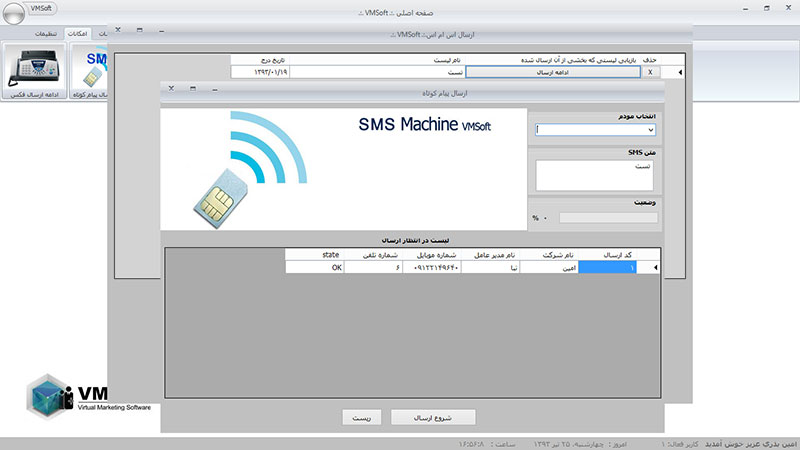
Task: Click the row selector arrow beside Amin row
Action: [x=655, y=267]
